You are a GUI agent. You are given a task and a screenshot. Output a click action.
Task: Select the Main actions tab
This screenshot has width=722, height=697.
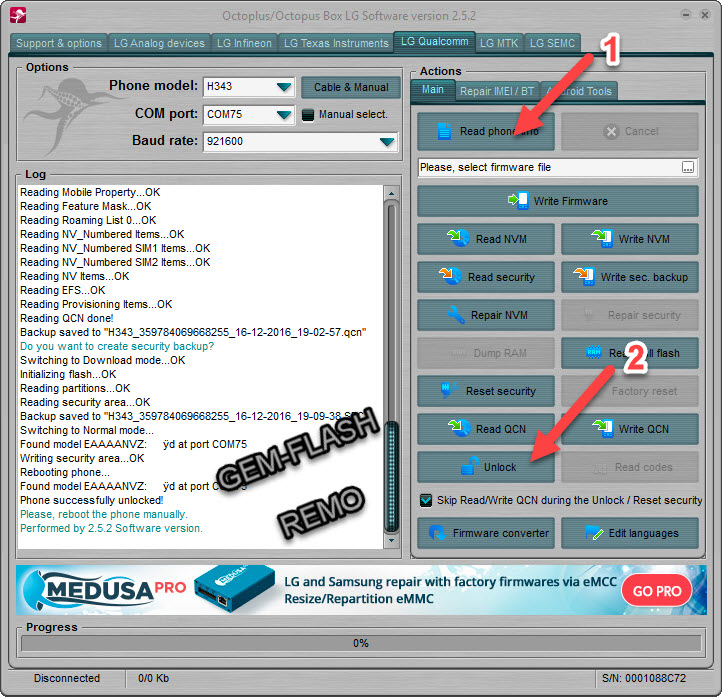click(x=433, y=90)
